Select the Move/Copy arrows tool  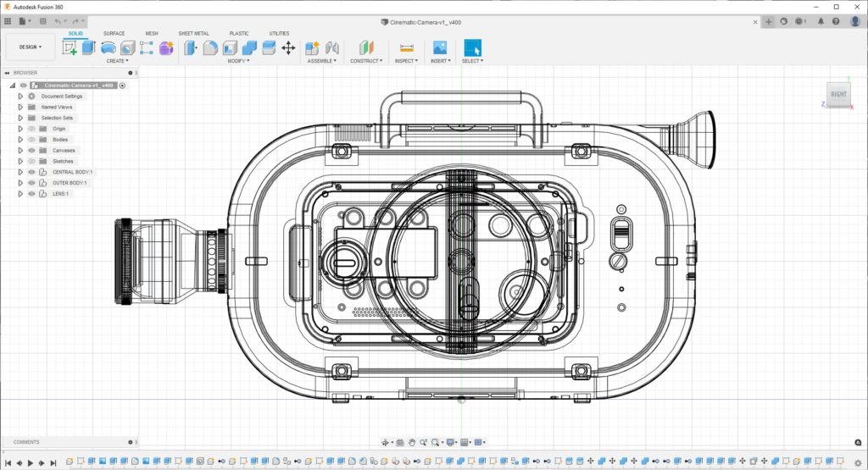(288, 47)
